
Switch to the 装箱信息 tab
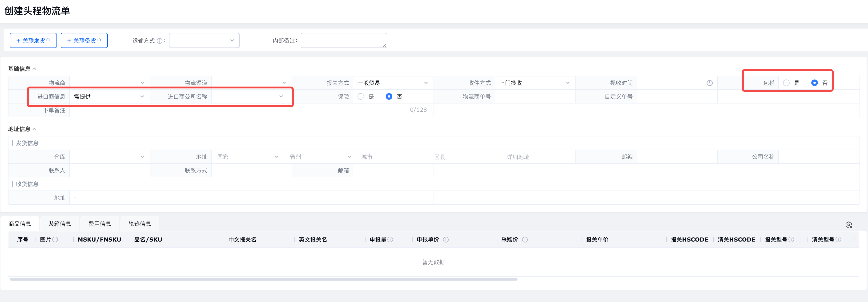pyautogui.click(x=60, y=224)
